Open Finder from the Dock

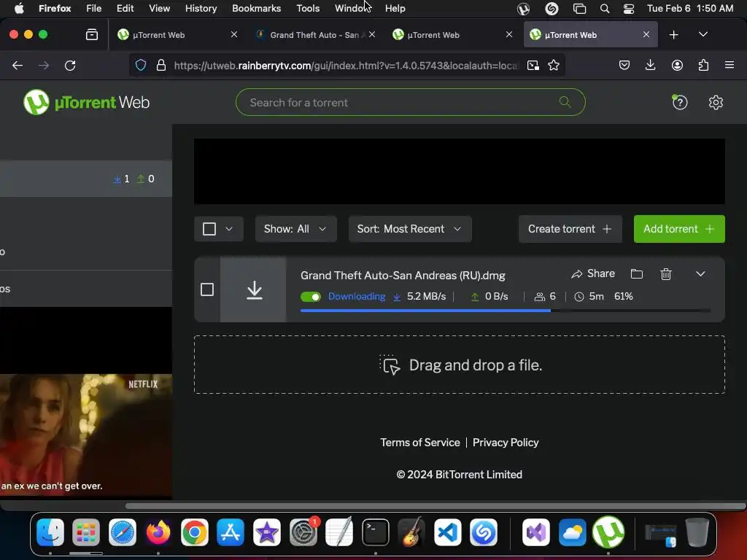[x=50, y=532]
